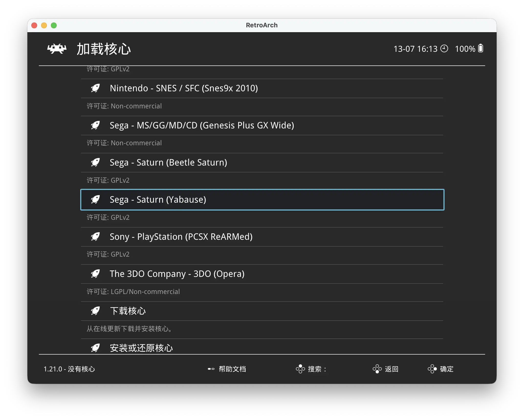Confirm with 确定
524x420 pixels.
[447, 369]
